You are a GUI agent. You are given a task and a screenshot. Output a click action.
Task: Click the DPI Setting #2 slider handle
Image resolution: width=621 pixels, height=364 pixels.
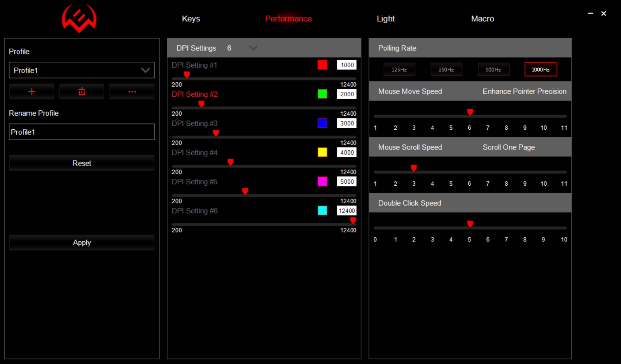pos(201,104)
